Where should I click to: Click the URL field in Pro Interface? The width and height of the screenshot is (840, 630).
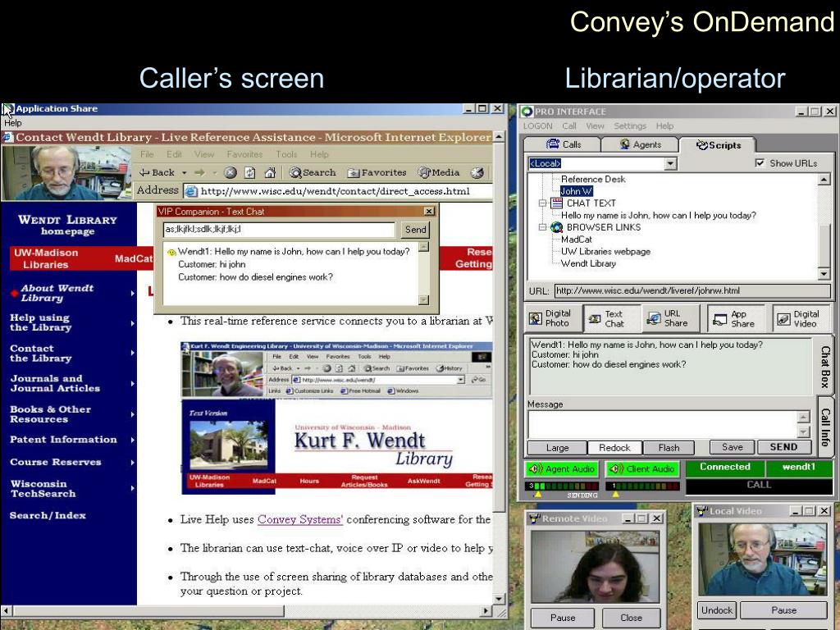coord(692,291)
